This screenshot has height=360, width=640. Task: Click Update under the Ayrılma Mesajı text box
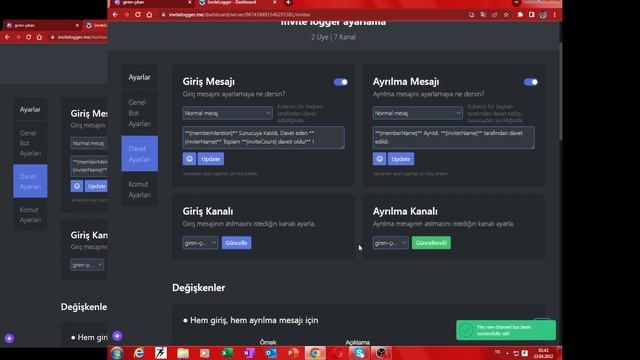click(x=401, y=159)
